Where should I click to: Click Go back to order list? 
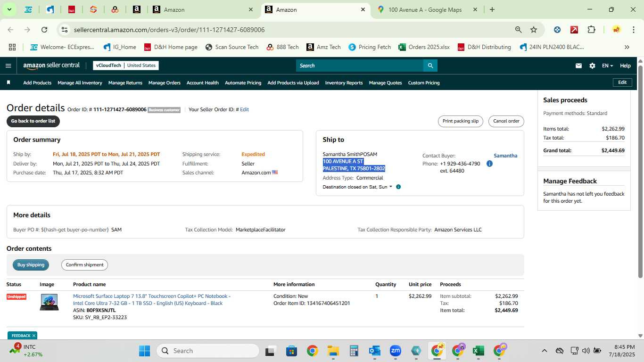click(x=33, y=121)
